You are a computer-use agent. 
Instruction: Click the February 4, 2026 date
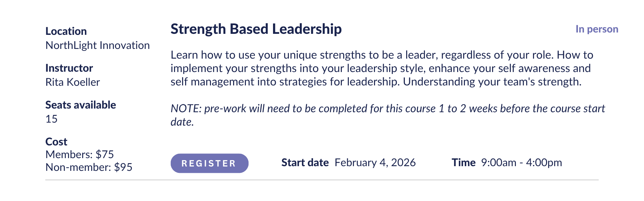pyautogui.click(x=375, y=162)
